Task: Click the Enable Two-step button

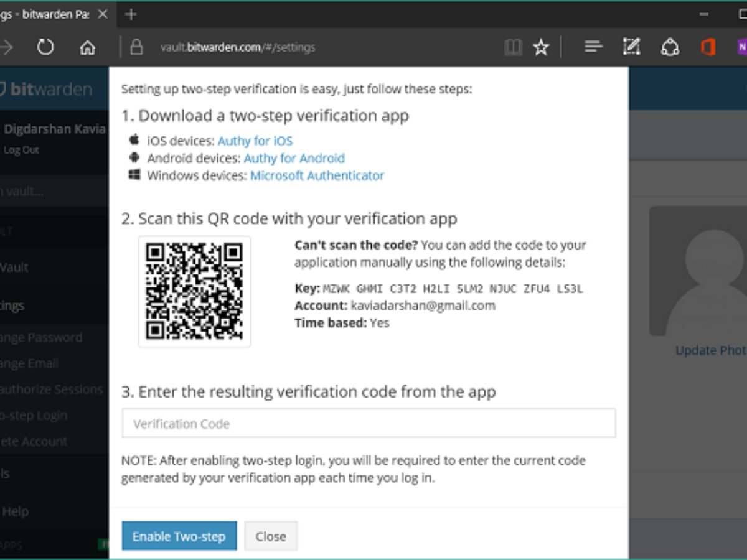Action: pos(179,536)
